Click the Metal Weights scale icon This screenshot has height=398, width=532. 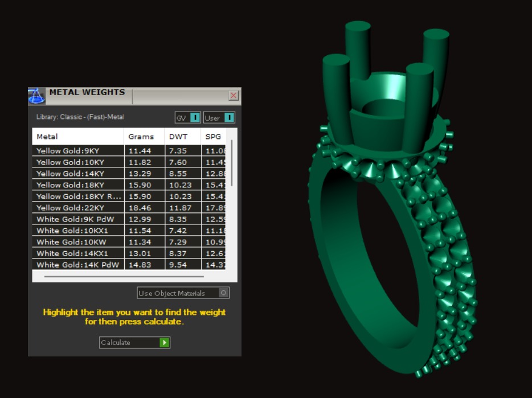point(36,96)
